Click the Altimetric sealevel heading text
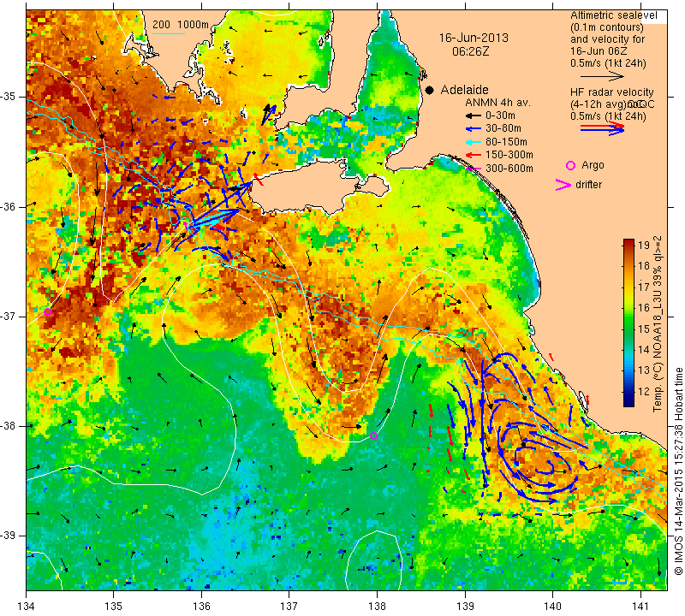The image size is (685, 616). point(613,15)
